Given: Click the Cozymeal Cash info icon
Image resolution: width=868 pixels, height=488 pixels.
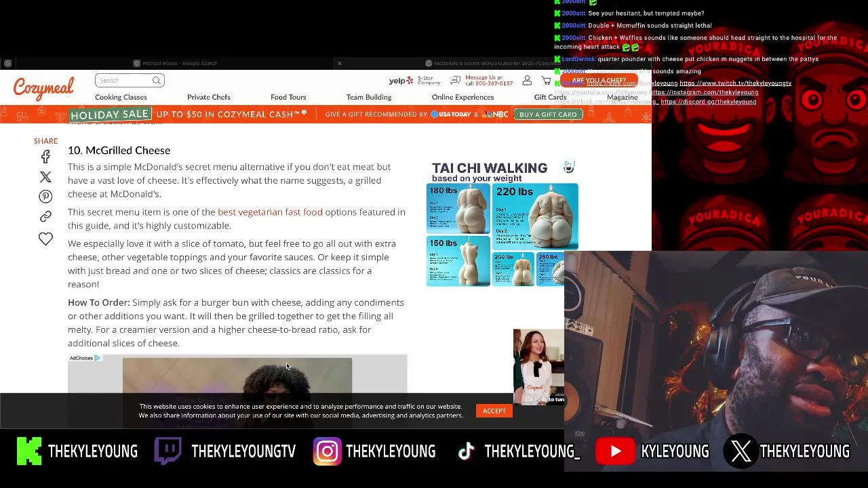Looking at the screenshot, I should tap(304, 112).
